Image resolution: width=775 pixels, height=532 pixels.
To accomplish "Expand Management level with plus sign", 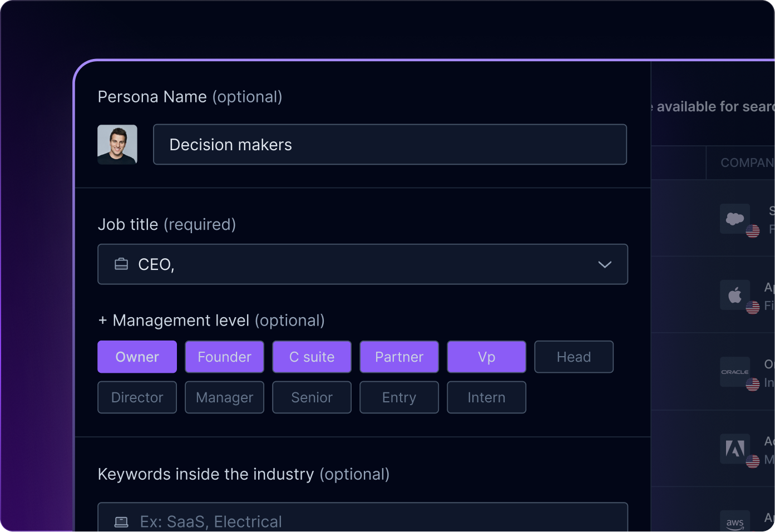I will (102, 321).
